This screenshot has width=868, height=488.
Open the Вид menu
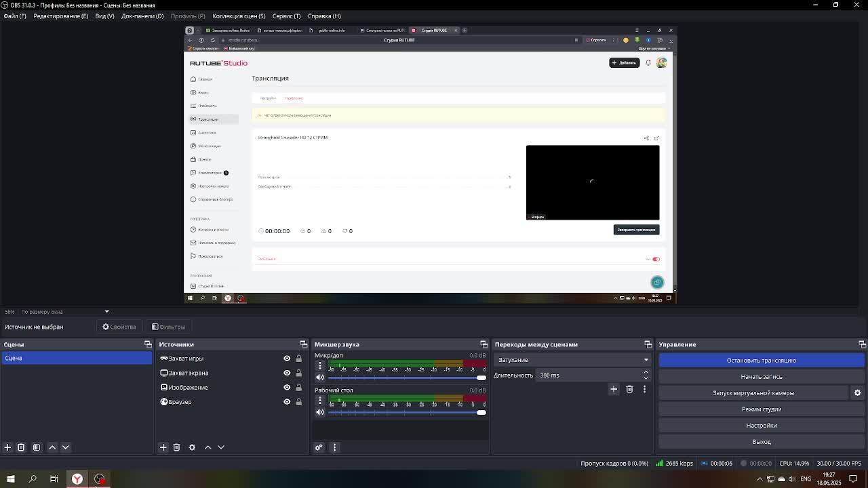point(104,16)
